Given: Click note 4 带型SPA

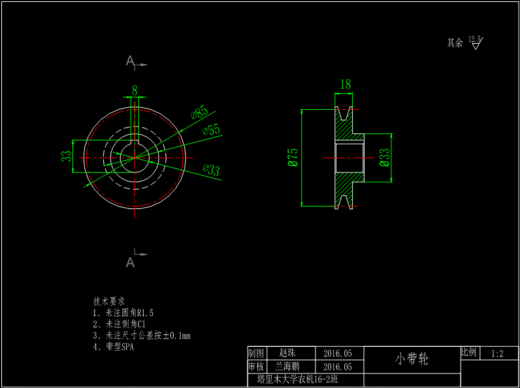Looking at the screenshot, I should [x=113, y=347].
